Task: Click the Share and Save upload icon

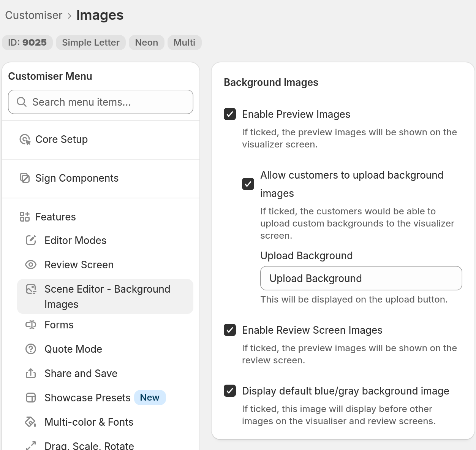Action: coord(31,373)
